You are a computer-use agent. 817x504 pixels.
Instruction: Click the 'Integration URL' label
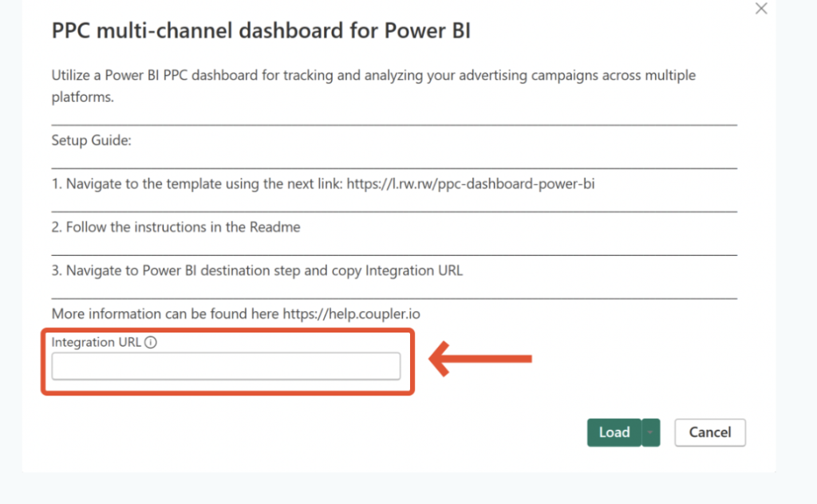point(96,342)
